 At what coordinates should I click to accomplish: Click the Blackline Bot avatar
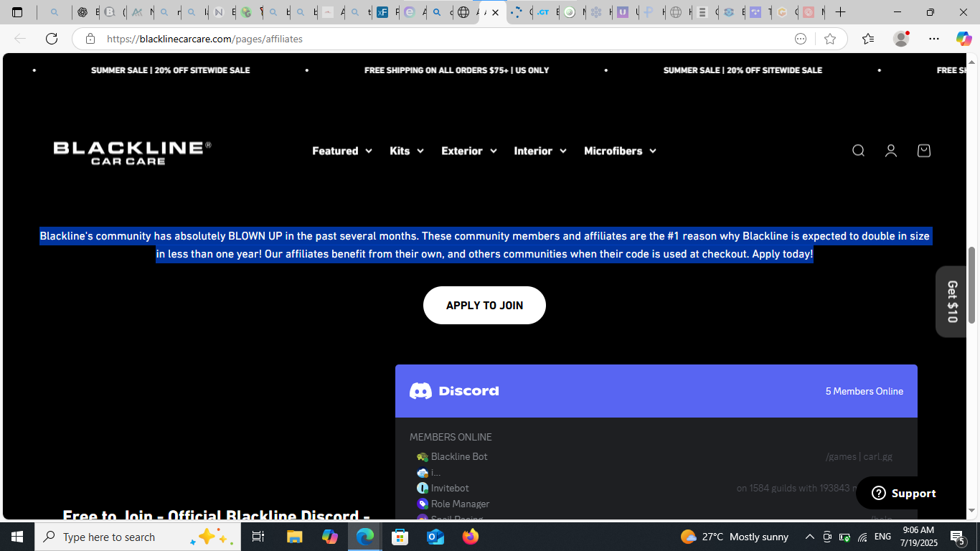[423, 457]
